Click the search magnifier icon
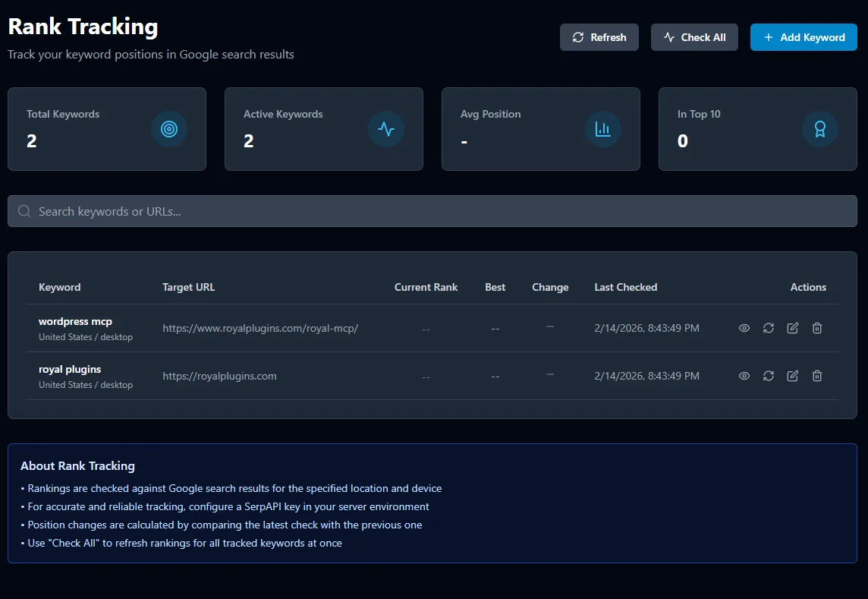 click(24, 210)
